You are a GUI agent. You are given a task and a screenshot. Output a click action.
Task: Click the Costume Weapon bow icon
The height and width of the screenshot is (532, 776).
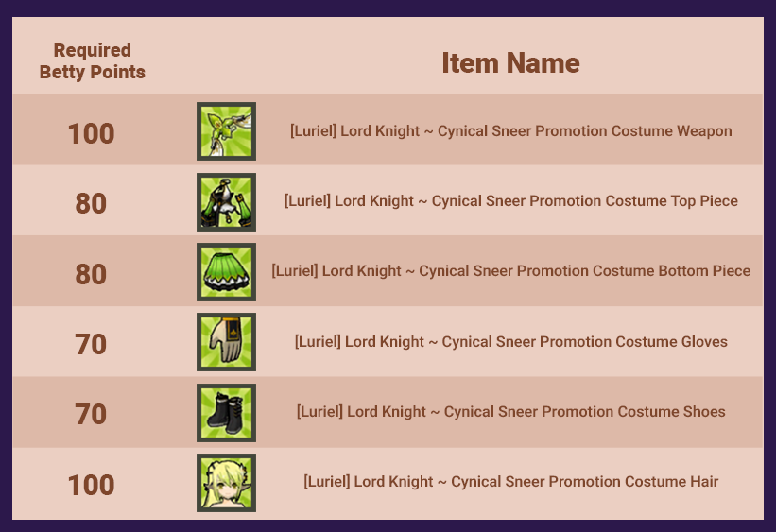tap(226, 131)
